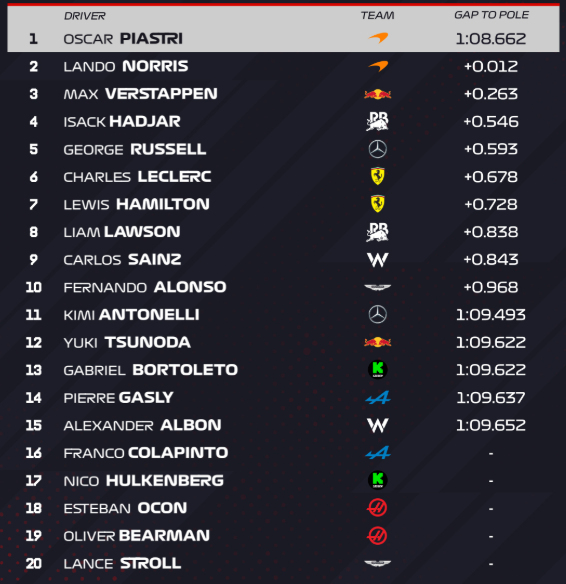Click the Alpine logo next to Gasly
Screen dimensions: 566x584
[378, 398]
